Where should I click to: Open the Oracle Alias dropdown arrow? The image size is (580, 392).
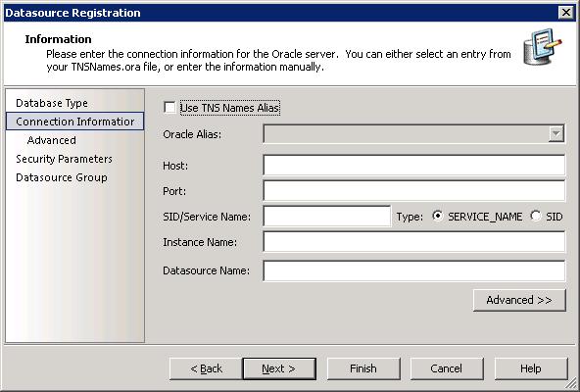coord(556,134)
